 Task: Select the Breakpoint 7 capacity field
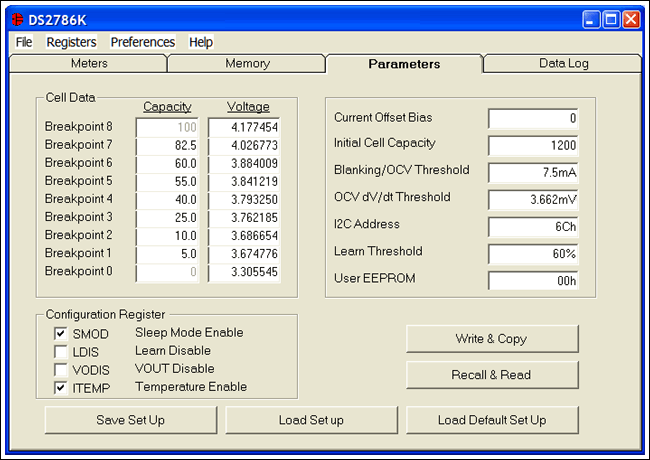(167, 145)
